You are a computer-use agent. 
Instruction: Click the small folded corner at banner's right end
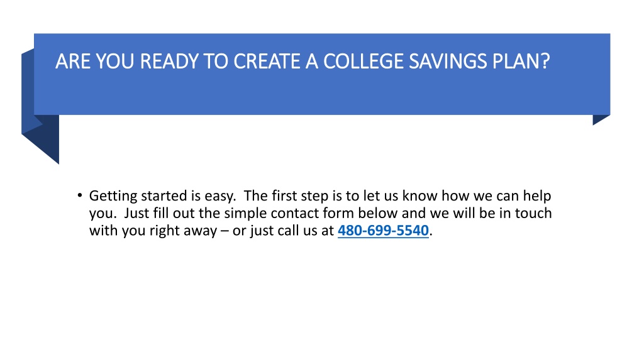click(x=599, y=119)
